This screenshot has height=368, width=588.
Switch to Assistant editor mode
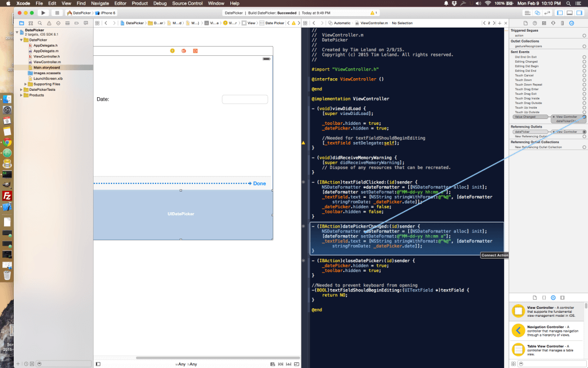(x=537, y=13)
